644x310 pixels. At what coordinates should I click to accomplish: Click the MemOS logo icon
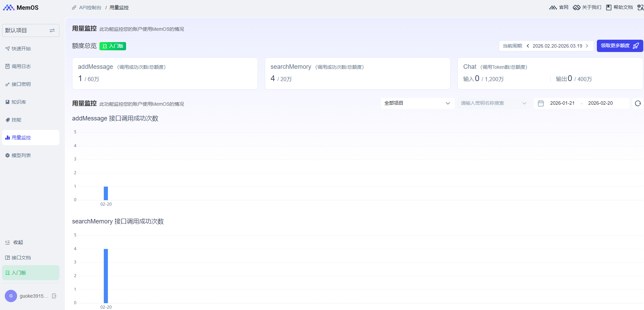click(x=9, y=8)
